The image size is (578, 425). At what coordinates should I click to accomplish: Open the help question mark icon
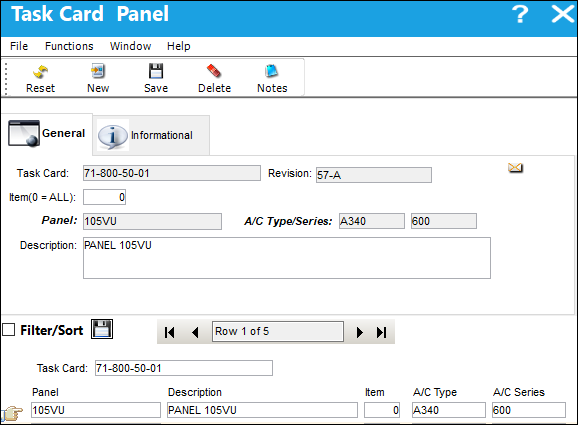[x=520, y=14]
